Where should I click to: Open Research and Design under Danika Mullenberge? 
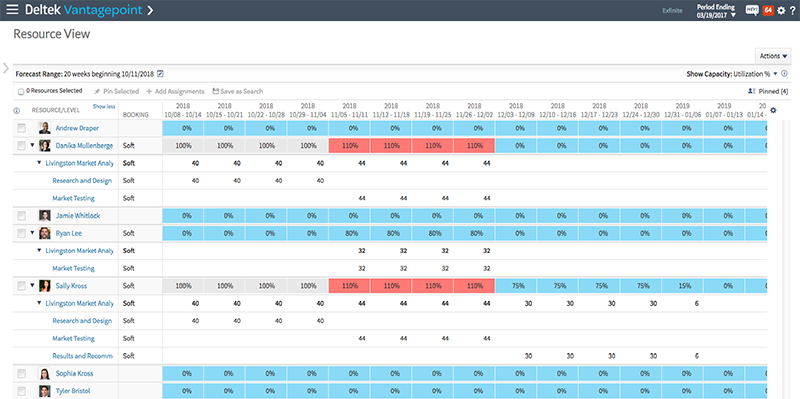tap(82, 181)
